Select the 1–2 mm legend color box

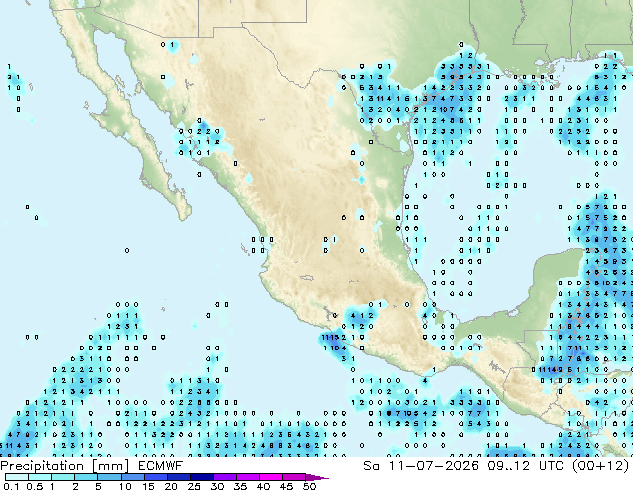63,477
